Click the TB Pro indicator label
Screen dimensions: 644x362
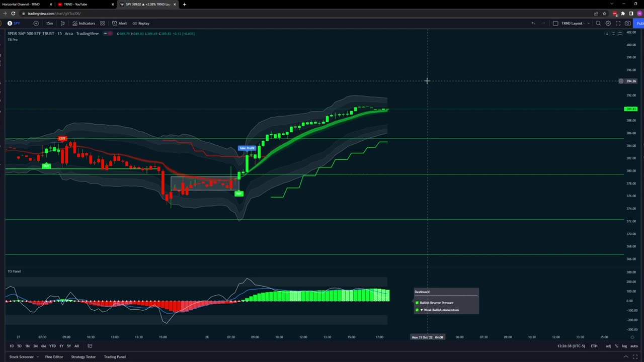pyautogui.click(x=13, y=39)
